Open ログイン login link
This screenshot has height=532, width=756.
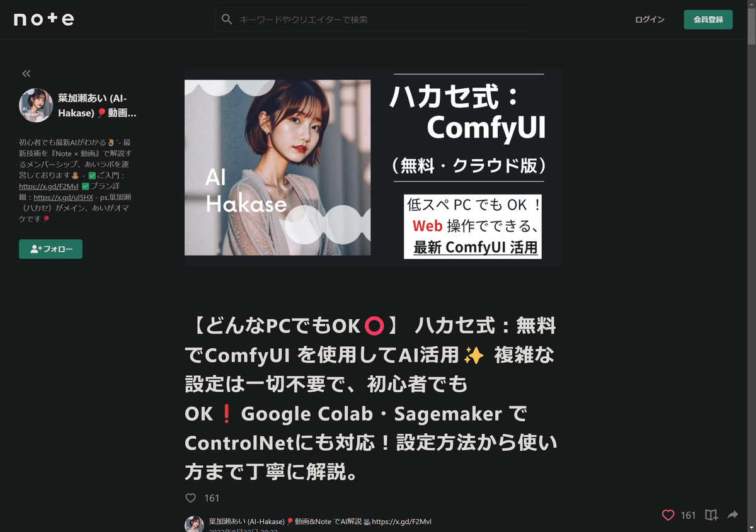[650, 20]
